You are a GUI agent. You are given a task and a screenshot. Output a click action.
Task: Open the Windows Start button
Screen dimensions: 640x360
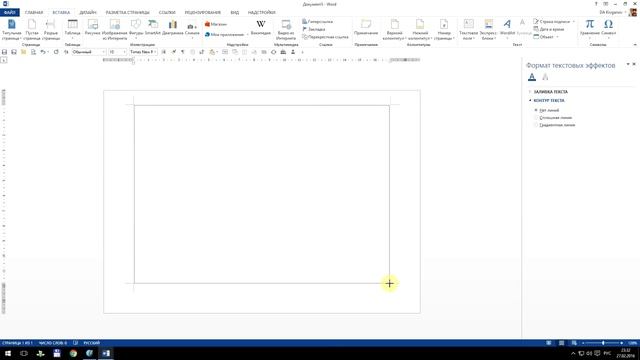click(x=8, y=353)
